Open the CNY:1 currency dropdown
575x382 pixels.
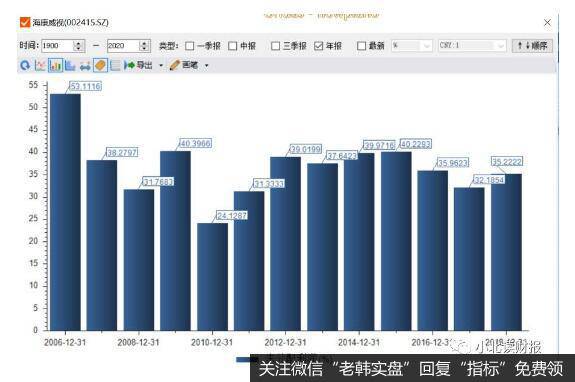[x=472, y=45]
